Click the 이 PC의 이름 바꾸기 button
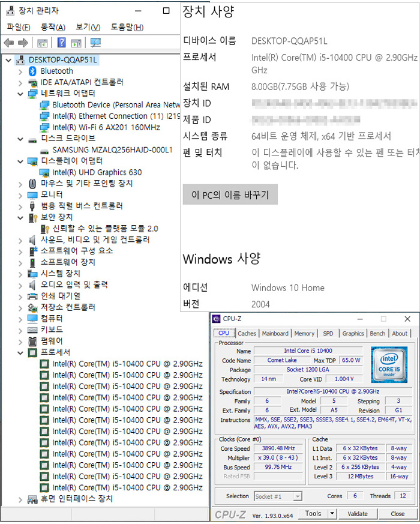Screen dimensions: 420x524 tap(230, 194)
